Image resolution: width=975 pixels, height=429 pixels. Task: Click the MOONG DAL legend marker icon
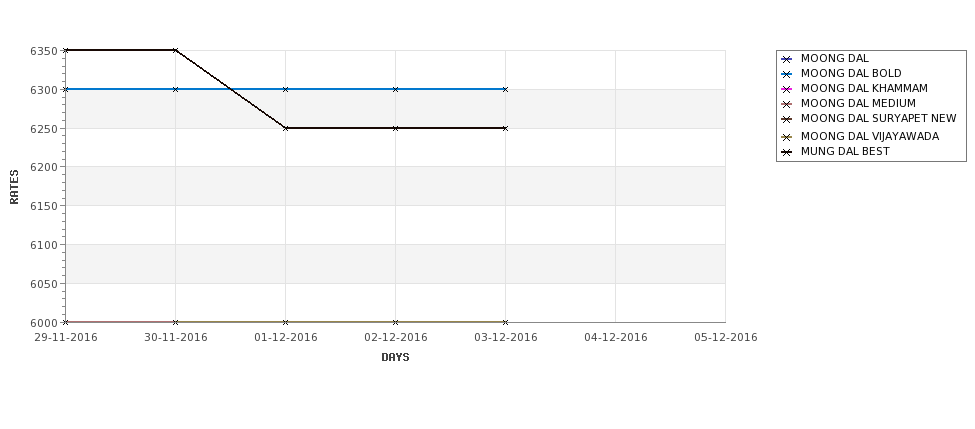[x=787, y=59]
